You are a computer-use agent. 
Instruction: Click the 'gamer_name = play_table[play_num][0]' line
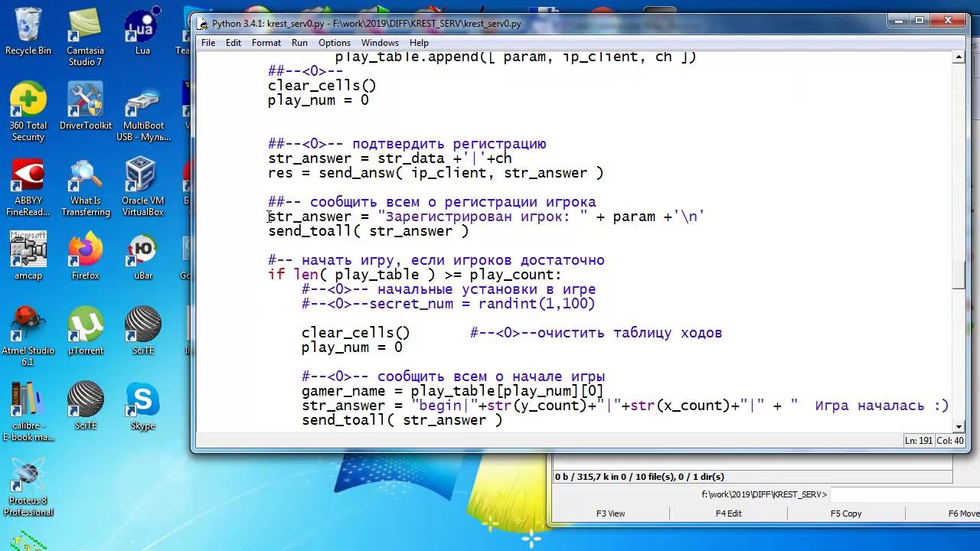[452, 391]
